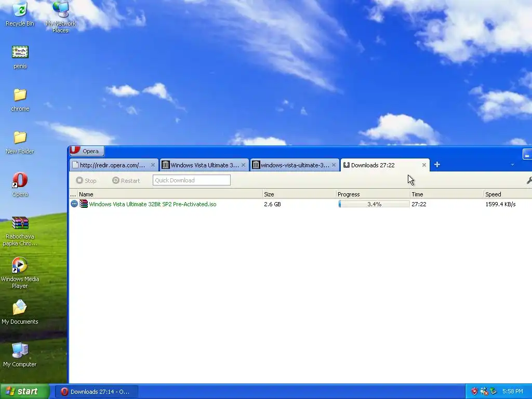Viewport: 532px width, 399px height.
Task: Select the Rabochaya papka Chro... archive icon
Action: click(x=20, y=231)
